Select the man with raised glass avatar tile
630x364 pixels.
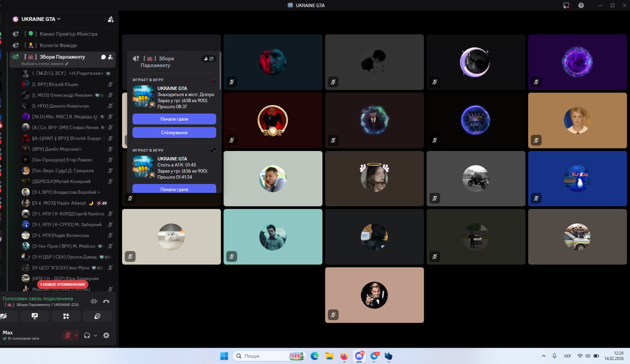pos(374,295)
